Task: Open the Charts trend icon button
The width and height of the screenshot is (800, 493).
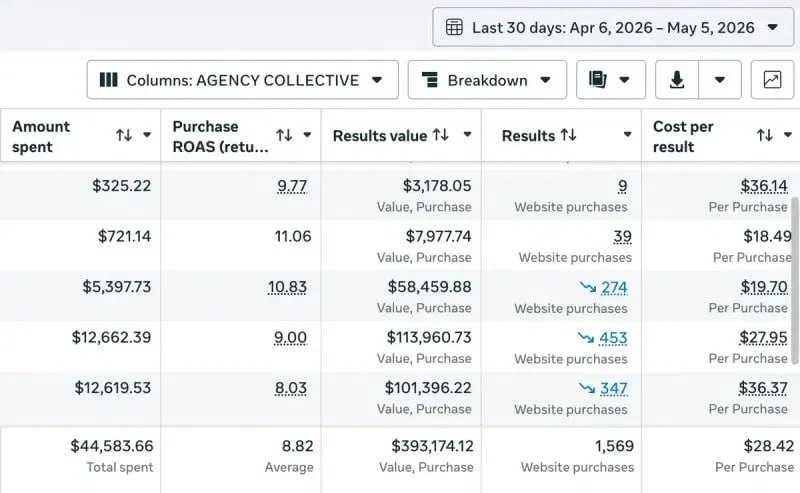Action: [772, 80]
